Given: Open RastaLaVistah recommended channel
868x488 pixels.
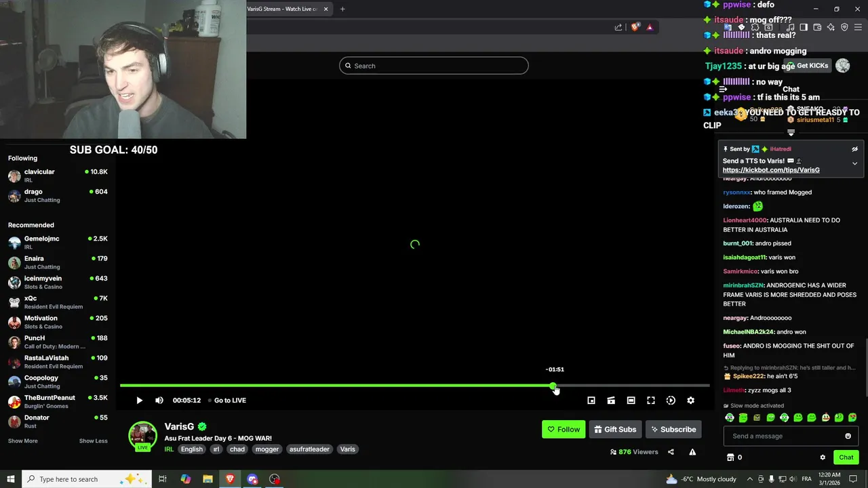Looking at the screenshot, I should click(x=58, y=362).
